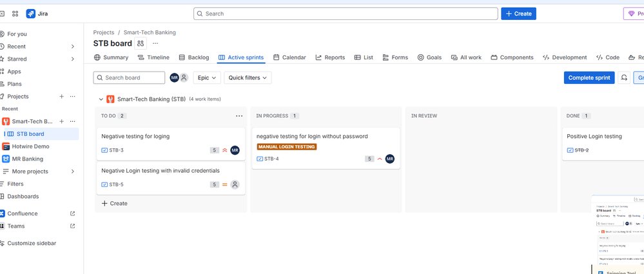
Task: Open the All work tab
Action: [466, 57]
